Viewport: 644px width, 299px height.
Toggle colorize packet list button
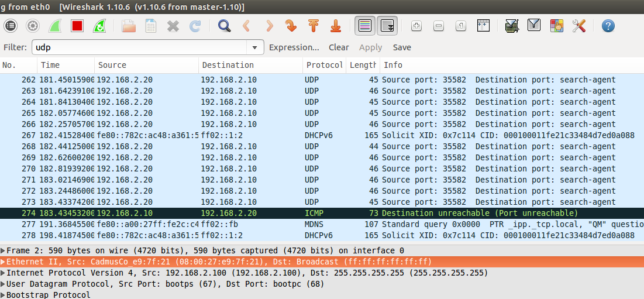pos(365,26)
